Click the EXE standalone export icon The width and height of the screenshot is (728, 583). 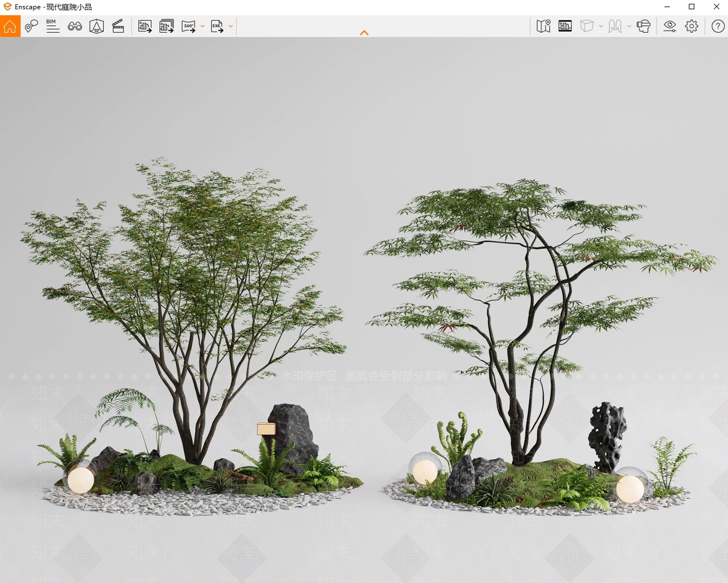(217, 26)
